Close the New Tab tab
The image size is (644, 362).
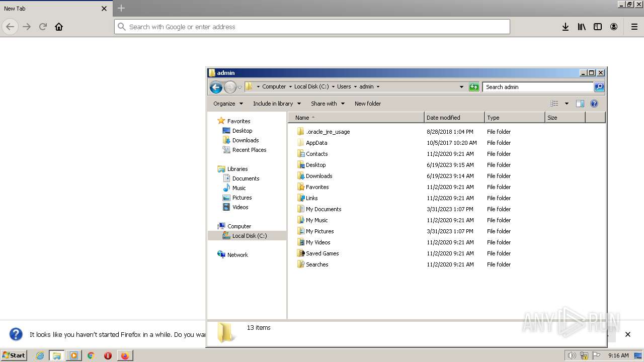point(104,9)
